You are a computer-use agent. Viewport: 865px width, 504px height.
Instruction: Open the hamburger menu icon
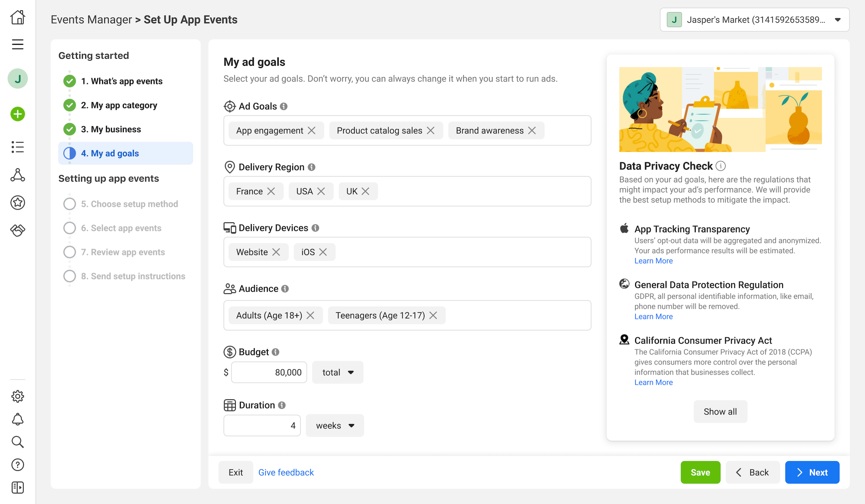[x=18, y=44]
